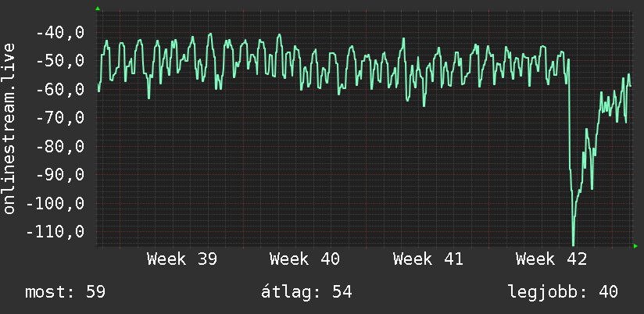Click the green arrow atop the vertical axis
This screenshot has height=314, width=644.
click(98, 9)
